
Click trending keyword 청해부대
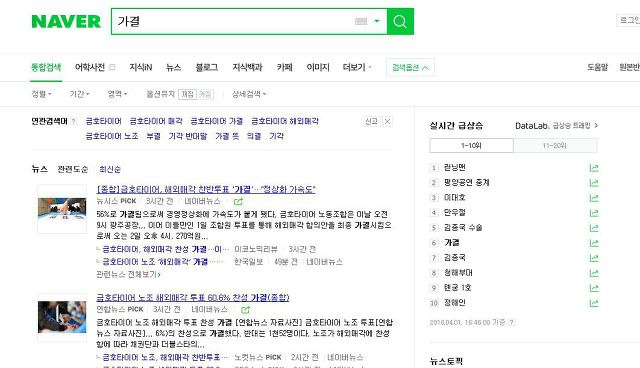(458, 273)
